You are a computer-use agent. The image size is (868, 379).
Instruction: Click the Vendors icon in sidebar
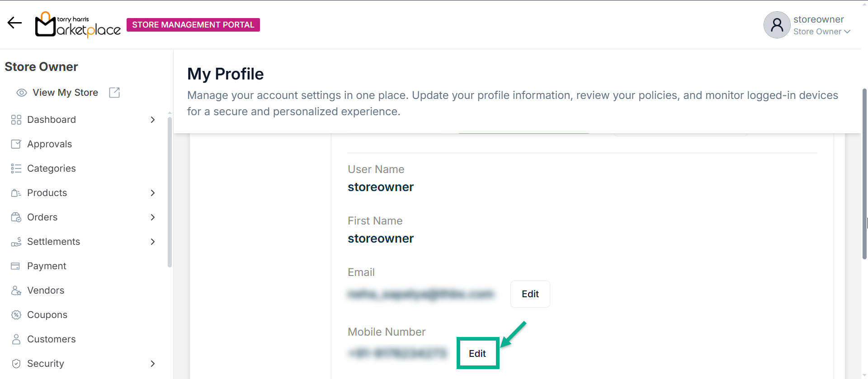click(16, 290)
